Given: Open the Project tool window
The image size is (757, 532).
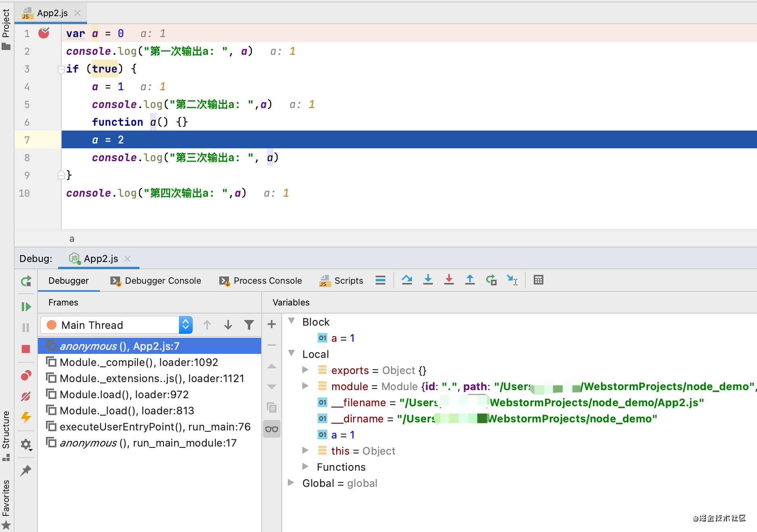Looking at the screenshot, I should click(6, 29).
